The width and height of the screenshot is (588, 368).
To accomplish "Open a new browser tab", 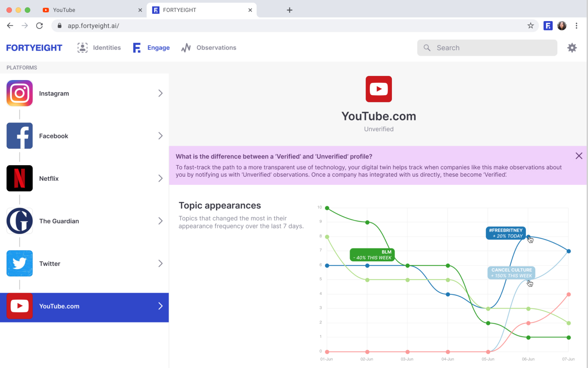I will click(x=289, y=10).
